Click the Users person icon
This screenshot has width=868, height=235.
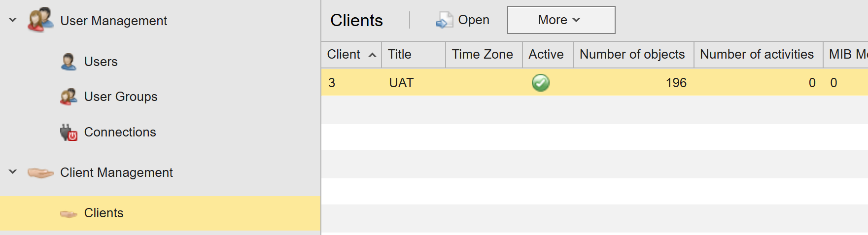(69, 62)
